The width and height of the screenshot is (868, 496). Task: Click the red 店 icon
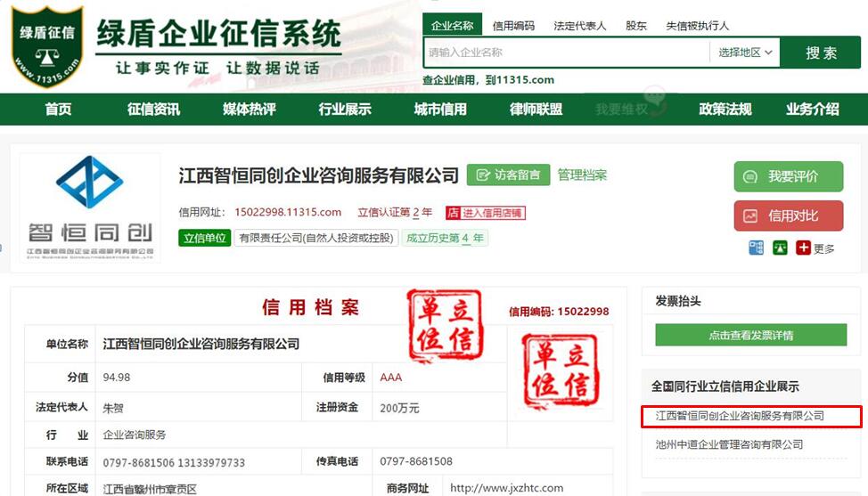[453, 213]
